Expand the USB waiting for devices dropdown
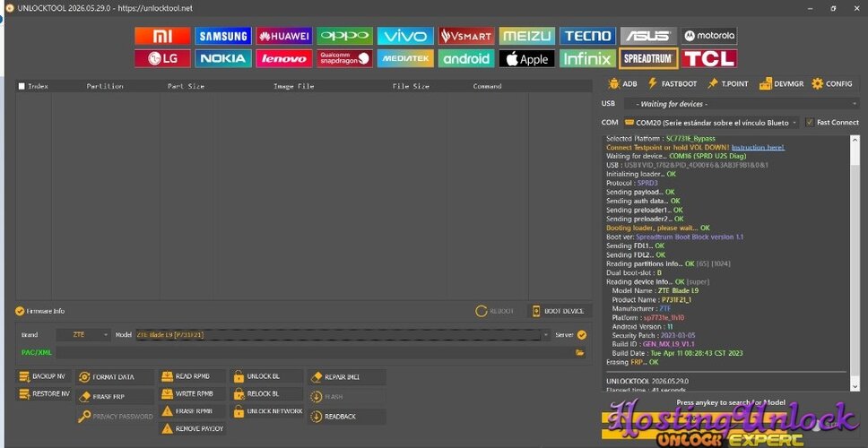 742,103
